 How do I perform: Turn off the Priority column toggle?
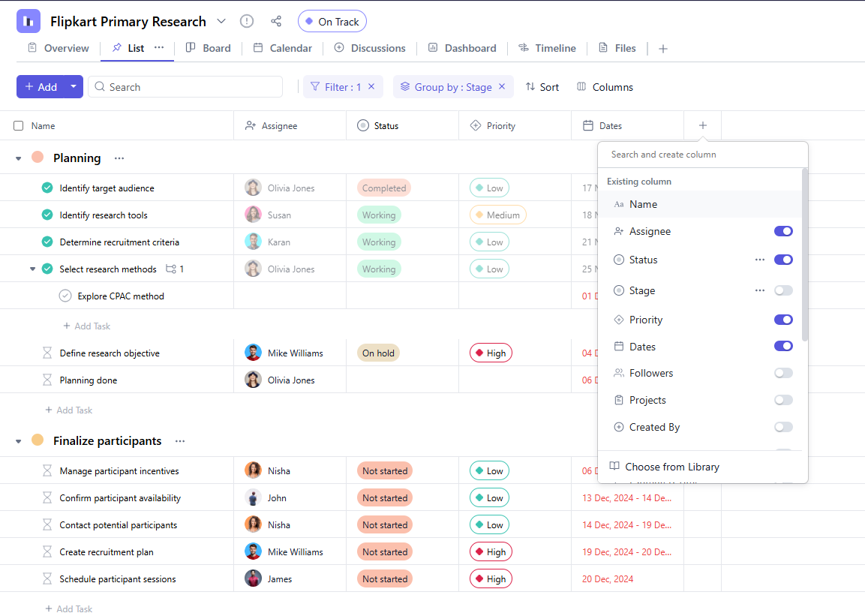783,320
